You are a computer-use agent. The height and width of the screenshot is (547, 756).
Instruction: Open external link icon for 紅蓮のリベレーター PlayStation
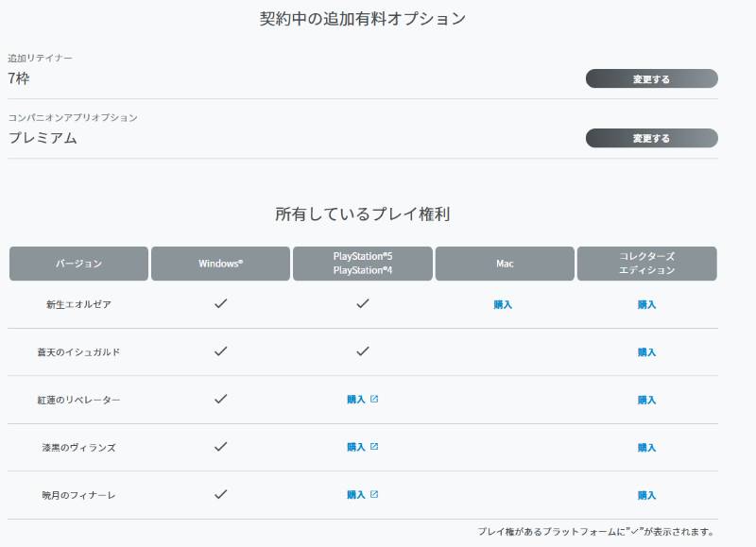pyautogui.click(x=374, y=399)
